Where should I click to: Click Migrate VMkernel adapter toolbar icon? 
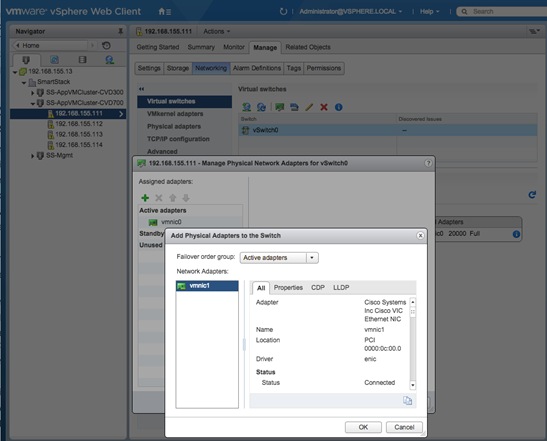pyautogui.click(x=294, y=107)
